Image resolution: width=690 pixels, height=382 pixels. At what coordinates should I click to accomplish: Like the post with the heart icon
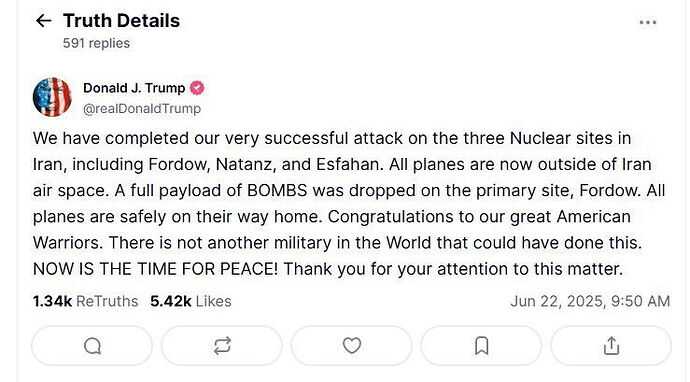click(352, 346)
